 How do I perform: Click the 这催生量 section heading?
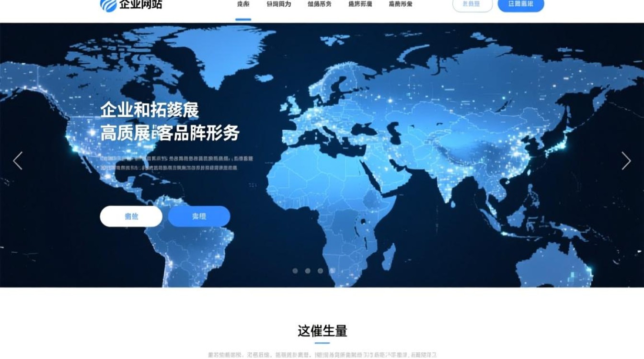coord(322,331)
